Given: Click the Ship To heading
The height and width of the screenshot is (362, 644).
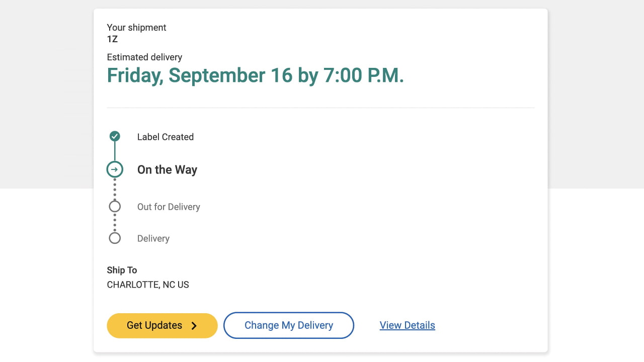Looking at the screenshot, I should click(x=122, y=270).
